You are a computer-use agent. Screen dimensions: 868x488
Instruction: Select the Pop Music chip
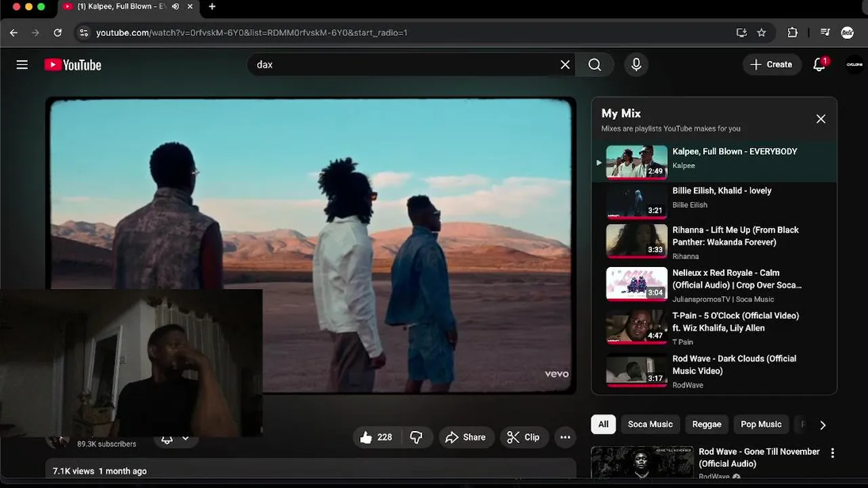761,424
